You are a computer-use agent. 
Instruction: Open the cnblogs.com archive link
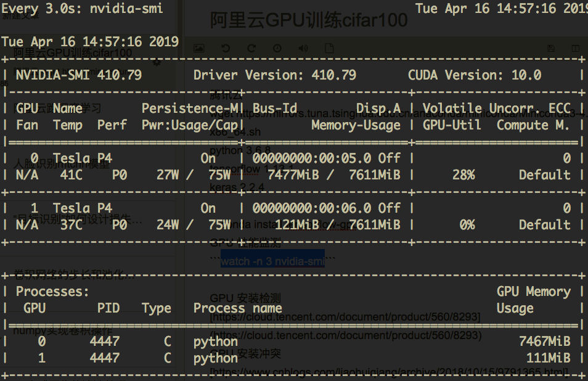click(390, 372)
